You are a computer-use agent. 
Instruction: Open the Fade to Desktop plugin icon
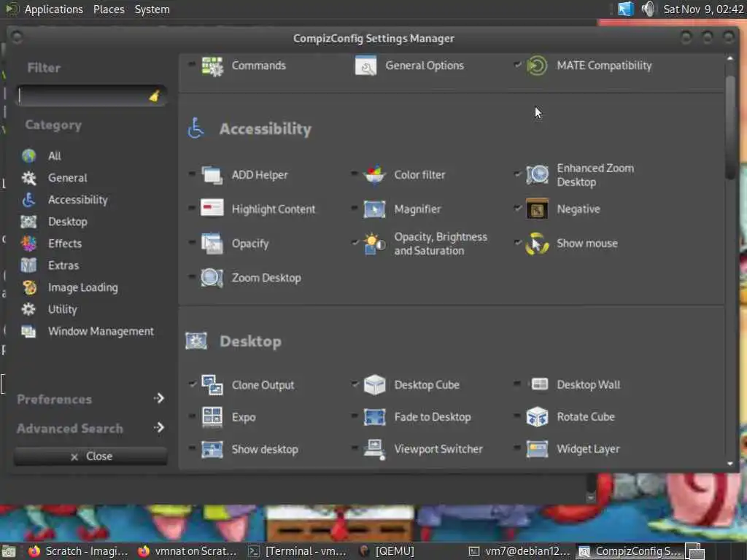(374, 416)
